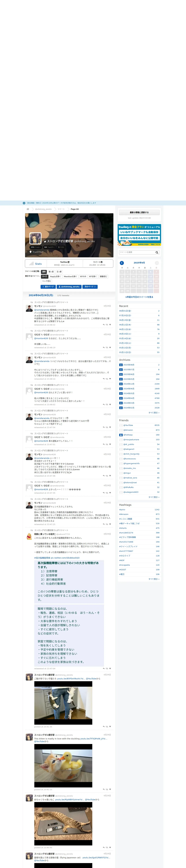Filter tweets with すべて
Viewport: 186px width, 868px height.
click(x=45, y=276)
